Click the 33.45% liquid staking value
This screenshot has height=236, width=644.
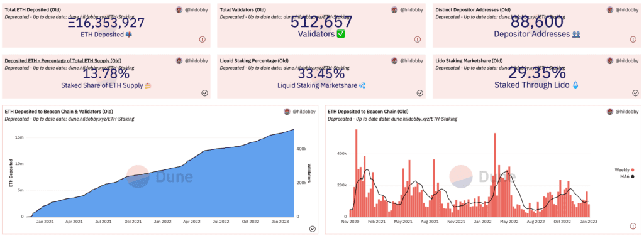[321, 74]
